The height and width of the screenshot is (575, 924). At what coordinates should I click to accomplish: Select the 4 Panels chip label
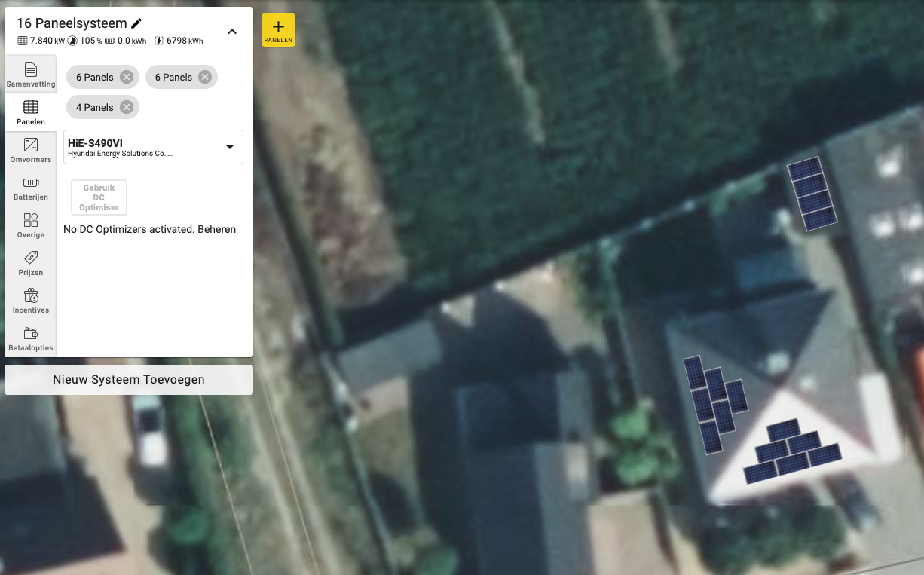point(95,107)
